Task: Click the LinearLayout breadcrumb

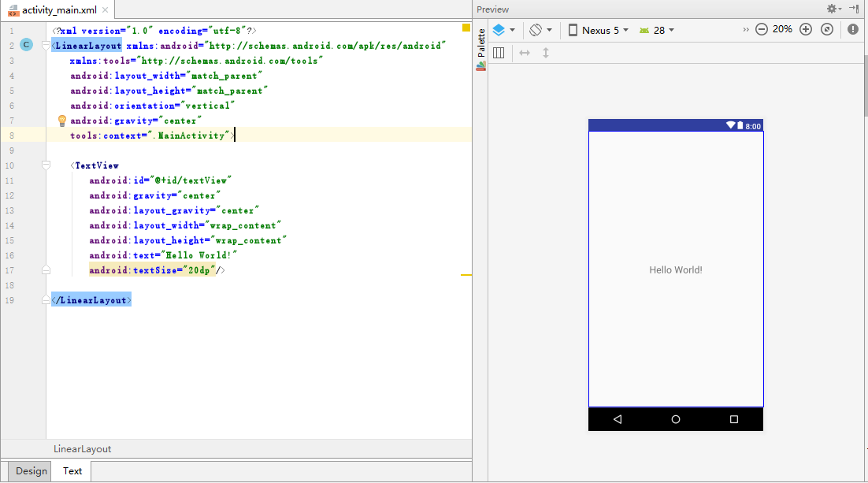Action: 82,449
